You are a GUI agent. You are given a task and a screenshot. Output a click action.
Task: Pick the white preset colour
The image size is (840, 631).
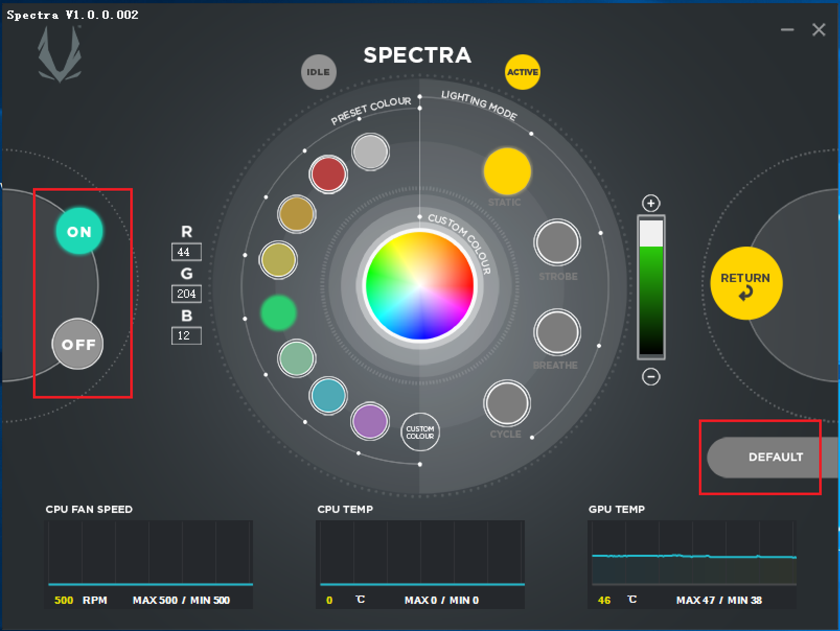371,152
